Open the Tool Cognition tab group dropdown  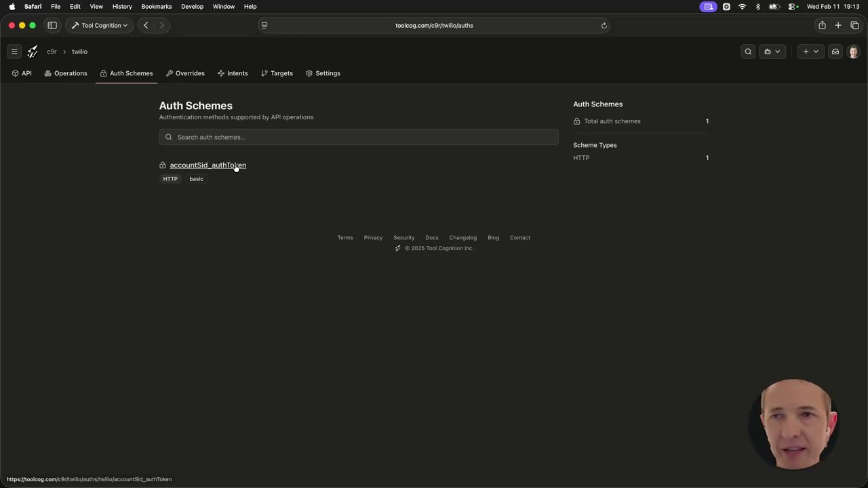point(100,25)
